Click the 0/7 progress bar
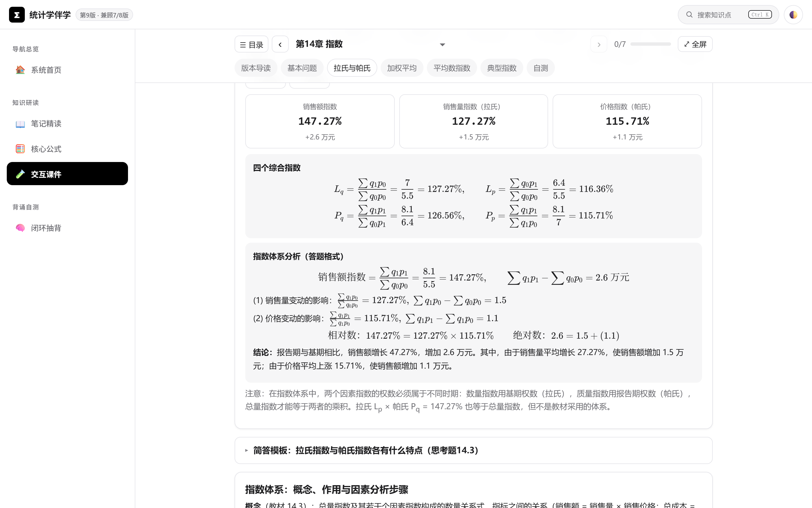812x508 pixels. (651, 44)
